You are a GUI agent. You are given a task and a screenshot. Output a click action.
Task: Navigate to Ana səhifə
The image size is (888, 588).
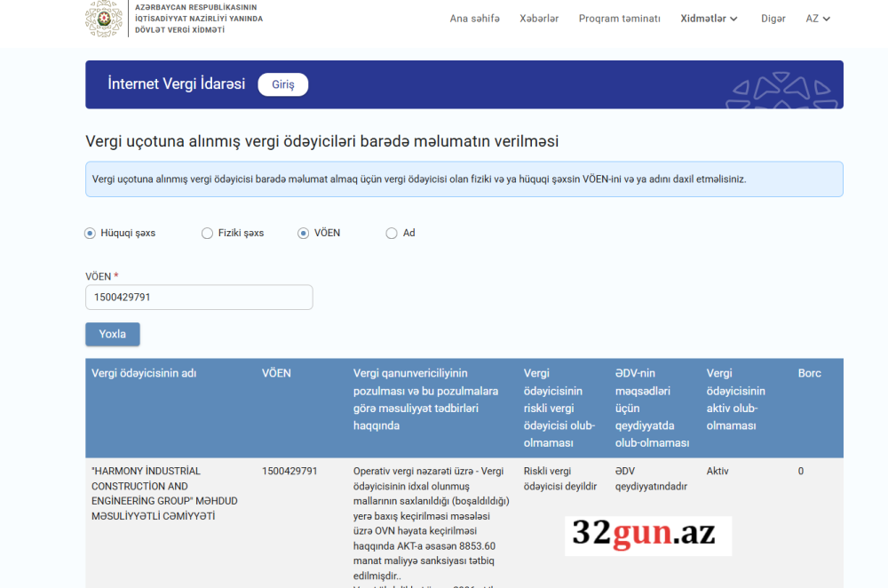[475, 17]
